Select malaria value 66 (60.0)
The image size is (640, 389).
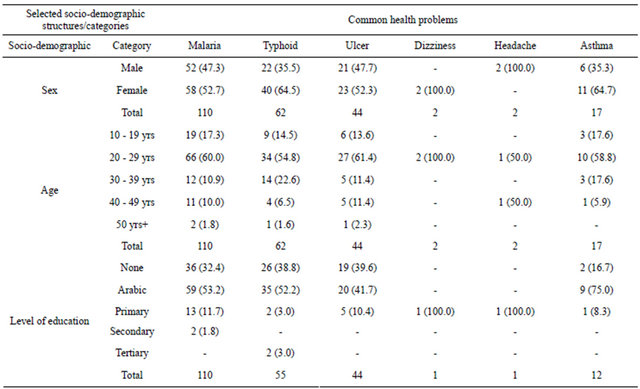point(204,157)
